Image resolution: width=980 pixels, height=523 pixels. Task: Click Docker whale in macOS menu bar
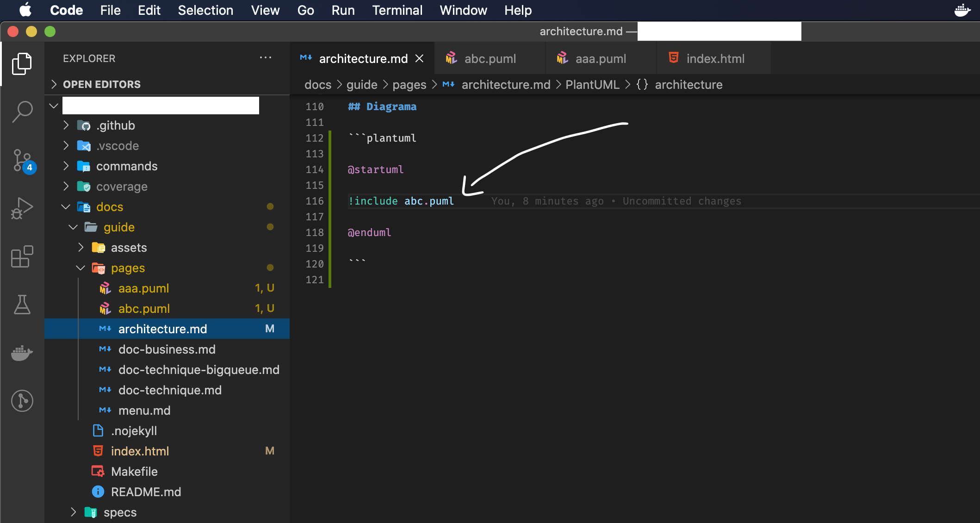(962, 10)
